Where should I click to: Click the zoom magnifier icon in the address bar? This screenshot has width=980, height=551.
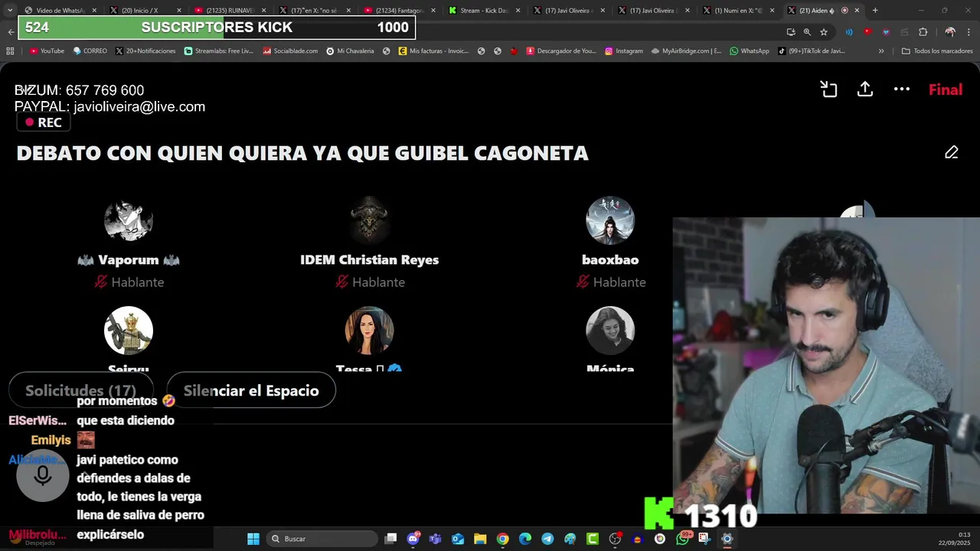pyautogui.click(x=807, y=32)
